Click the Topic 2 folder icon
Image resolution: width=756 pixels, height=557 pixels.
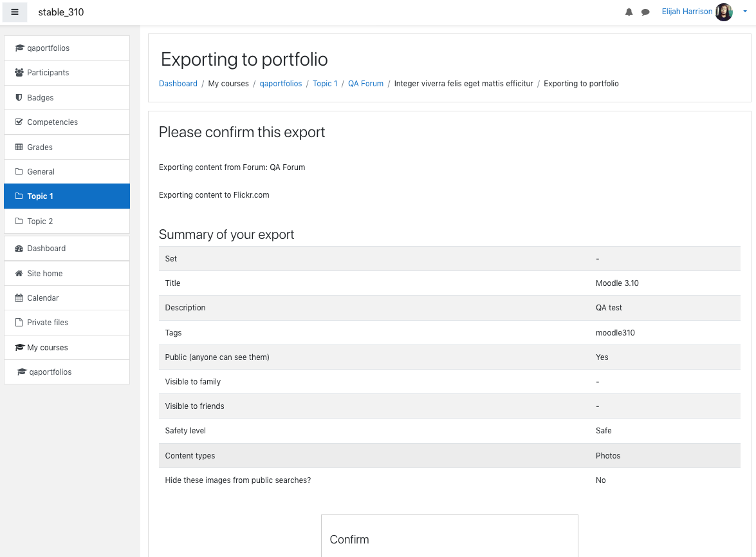point(19,221)
